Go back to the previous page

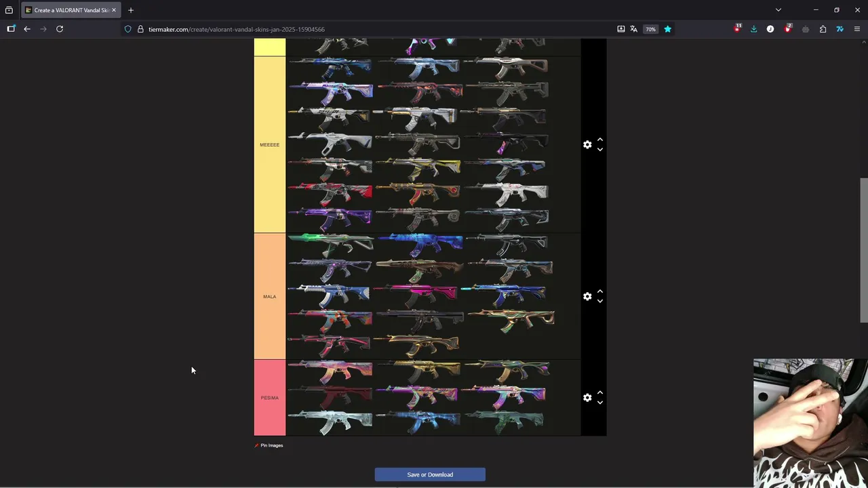point(27,29)
